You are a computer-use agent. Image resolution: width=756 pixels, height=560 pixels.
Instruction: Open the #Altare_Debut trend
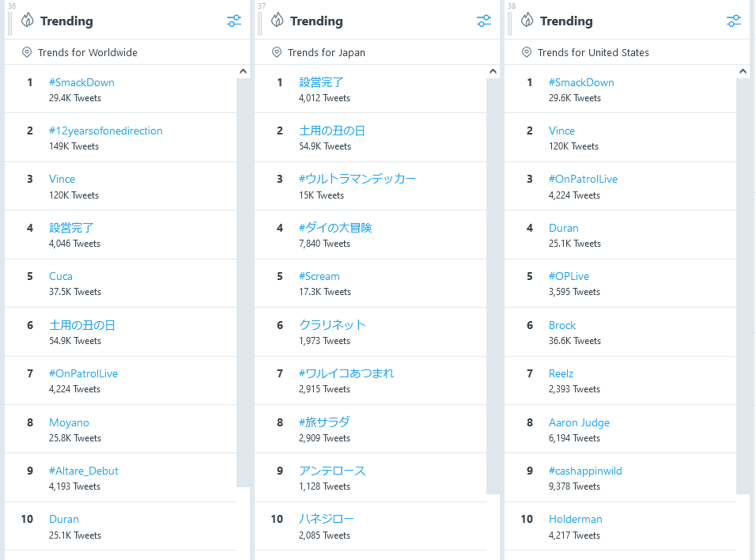click(x=84, y=471)
